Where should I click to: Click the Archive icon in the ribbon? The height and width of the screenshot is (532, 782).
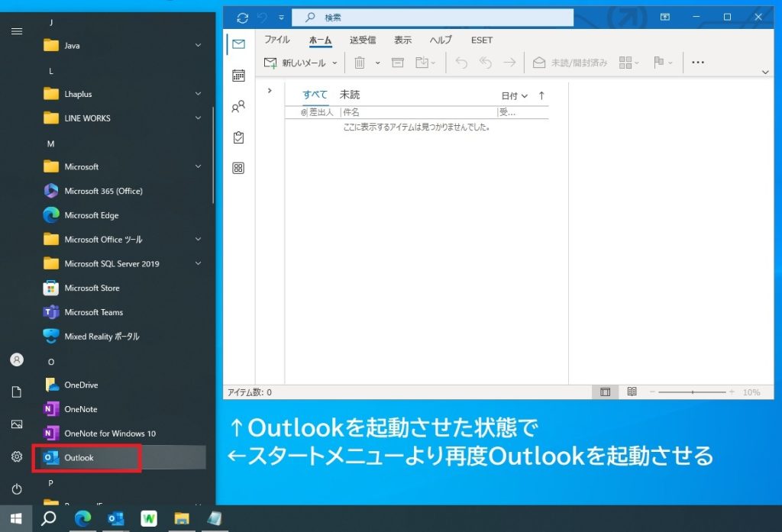pos(397,63)
